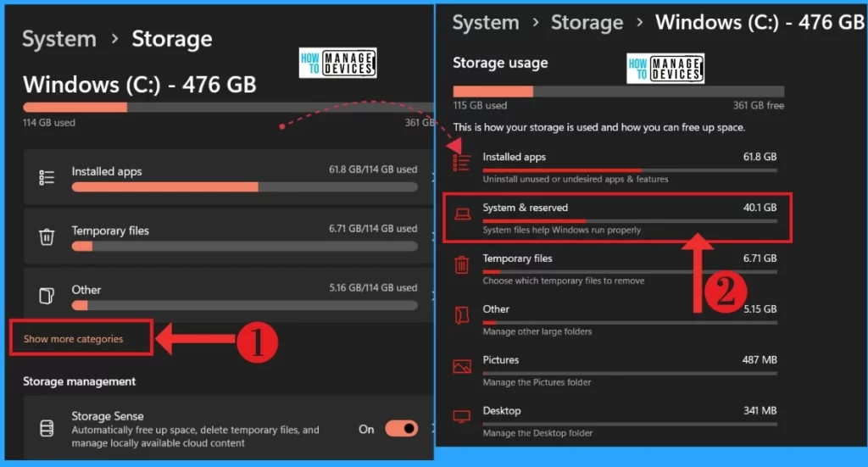The height and width of the screenshot is (467, 868).
Task: Click the System & reserved laptop icon
Action: 462,214
